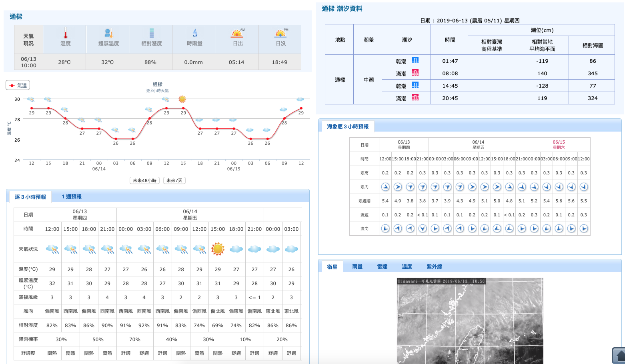Click the 體感溫度 apparent temperature icon
Image resolution: width=625 pixels, height=364 pixels.
tap(108, 33)
